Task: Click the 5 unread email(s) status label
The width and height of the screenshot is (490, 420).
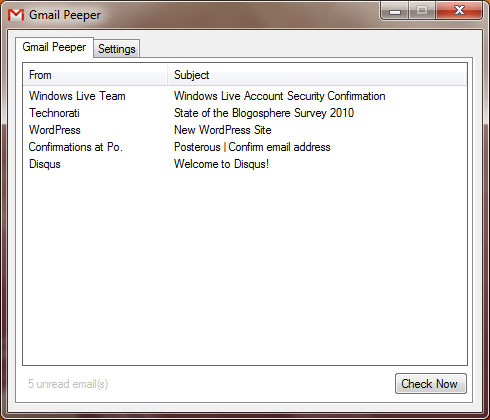Action: click(x=68, y=384)
